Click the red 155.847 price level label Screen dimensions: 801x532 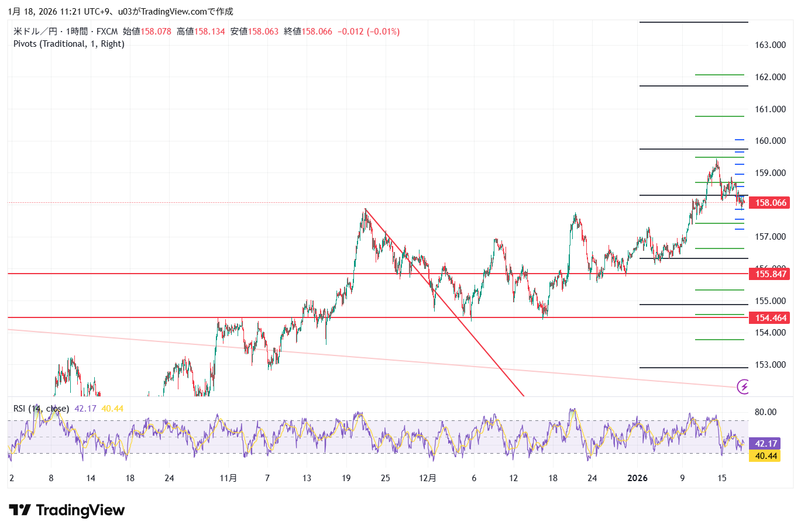pyautogui.click(x=771, y=274)
